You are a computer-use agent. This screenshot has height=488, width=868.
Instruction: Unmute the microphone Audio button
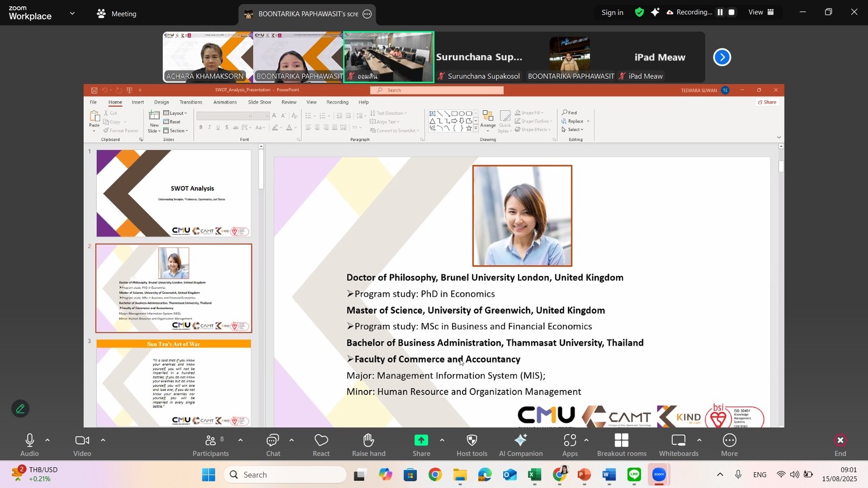pos(30,445)
